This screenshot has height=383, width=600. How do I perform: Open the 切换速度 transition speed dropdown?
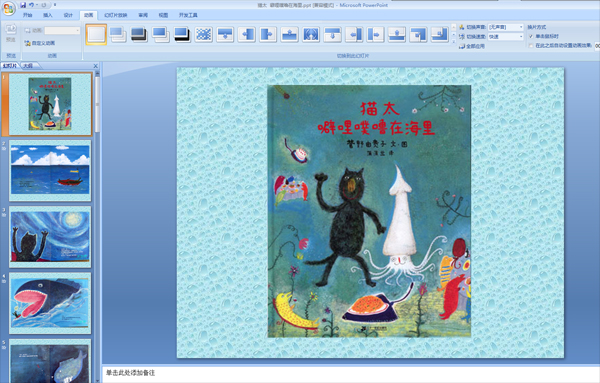pos(506,36)
